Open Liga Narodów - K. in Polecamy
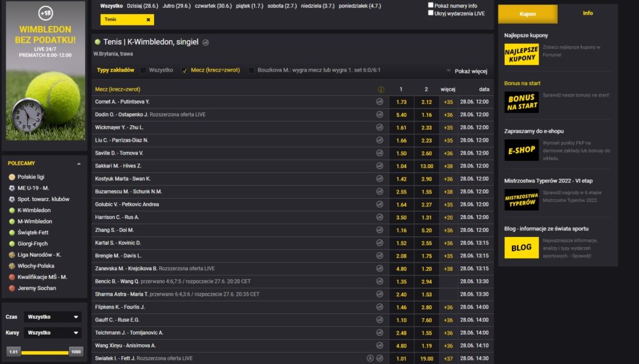This screenshot has height=364, width=639. pos(39,255)
